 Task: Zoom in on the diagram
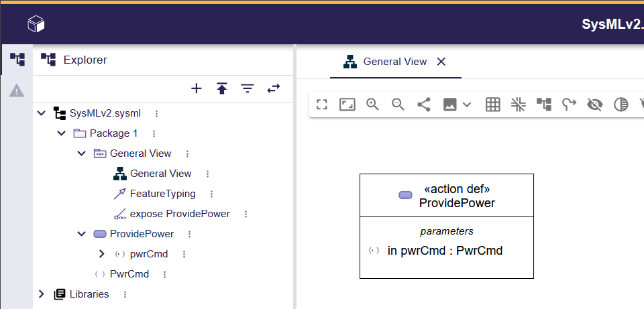372,105
